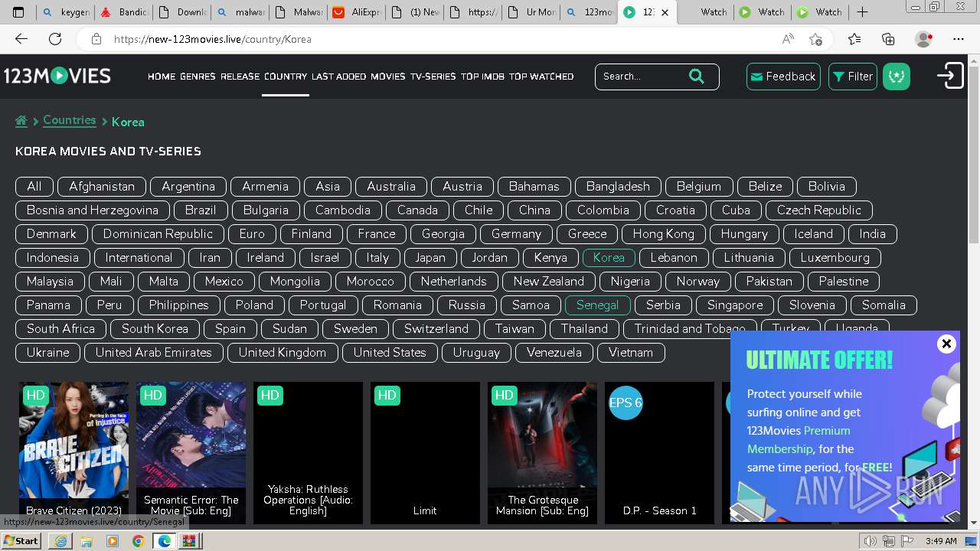
Task: Toggle Read aloud icon in address bar
Action: coord(788,39)
